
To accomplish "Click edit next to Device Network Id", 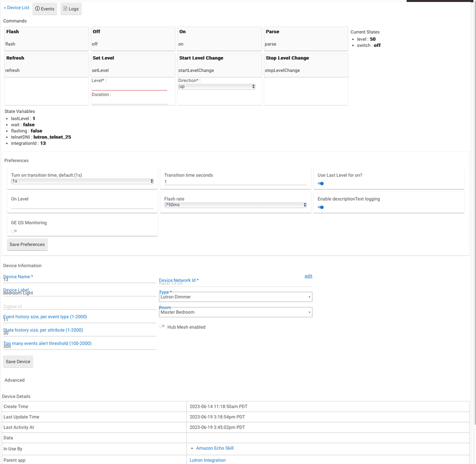I will click(x=308, y=276).
